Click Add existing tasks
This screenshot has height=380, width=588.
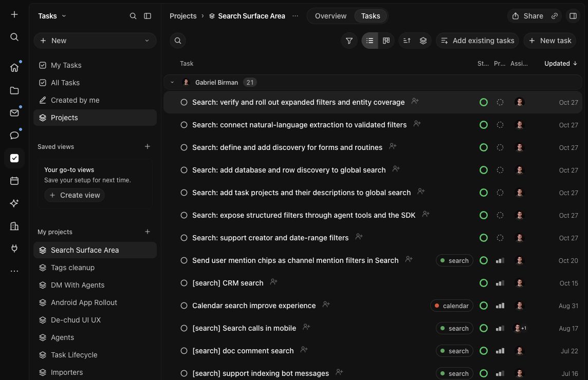point(477,41)
